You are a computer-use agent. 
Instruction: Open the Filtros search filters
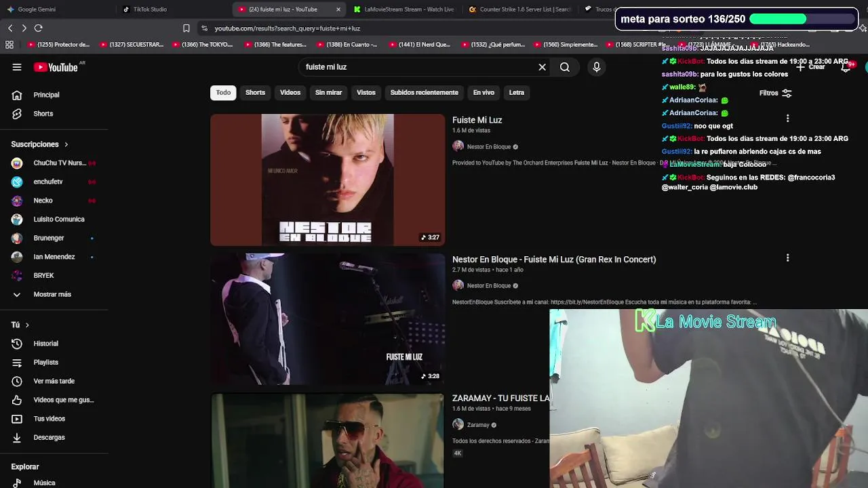(x=775, y=93)
